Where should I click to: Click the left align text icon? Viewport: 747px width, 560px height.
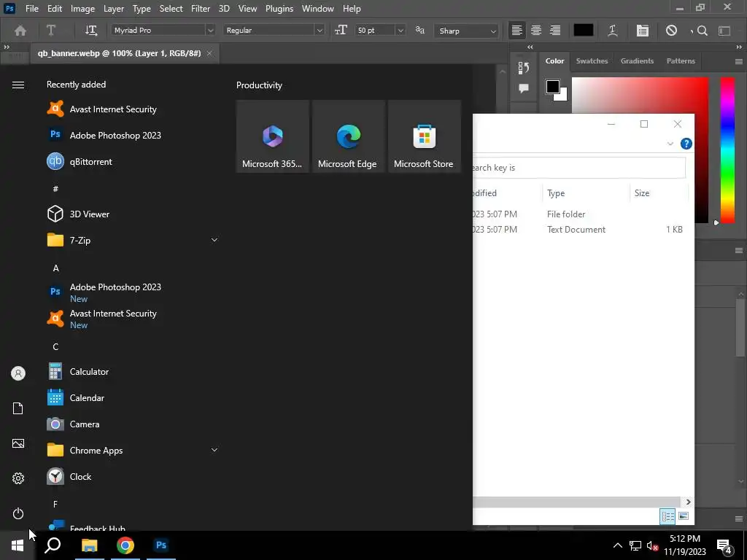coord(517,31)
